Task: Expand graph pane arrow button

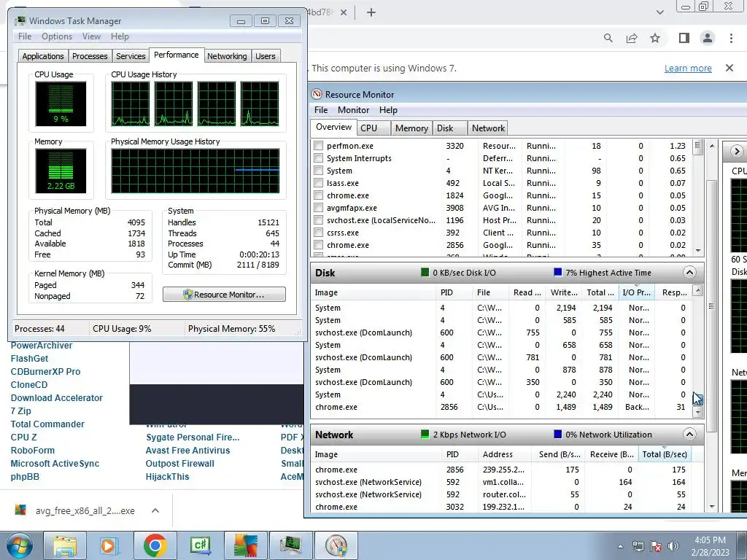Action: click(737, 152)
